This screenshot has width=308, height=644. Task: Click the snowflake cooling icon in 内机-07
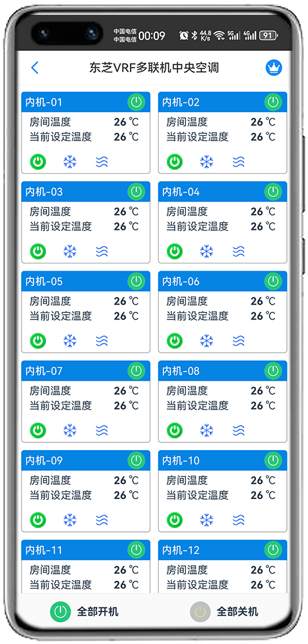(x=70, y=430)
